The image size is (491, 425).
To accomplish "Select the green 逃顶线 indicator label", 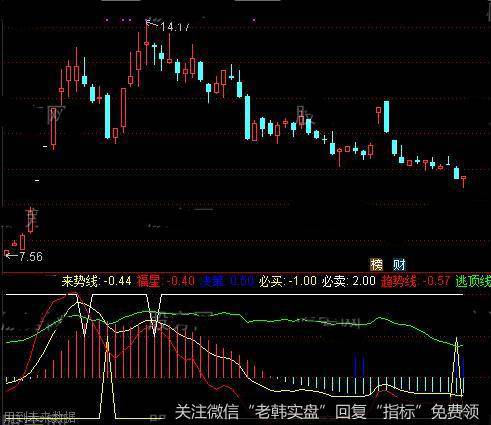I will (x=473, y=281).
